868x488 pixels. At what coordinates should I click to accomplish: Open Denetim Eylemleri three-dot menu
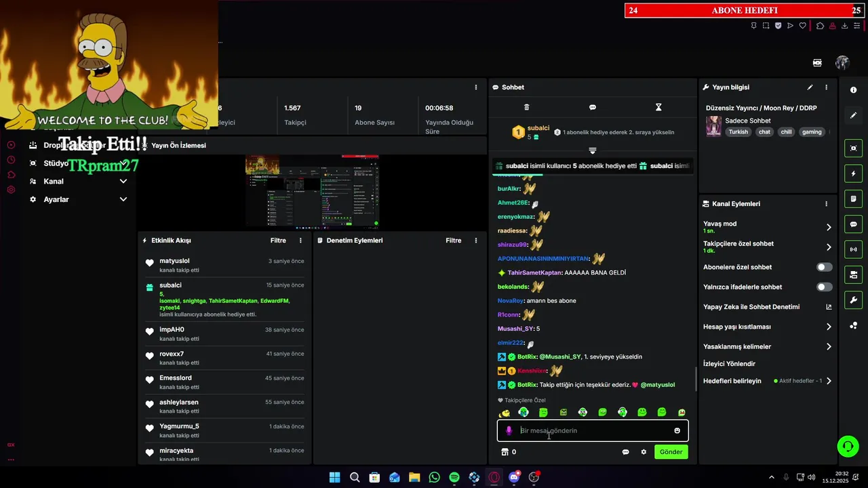[x=476, y=241]
